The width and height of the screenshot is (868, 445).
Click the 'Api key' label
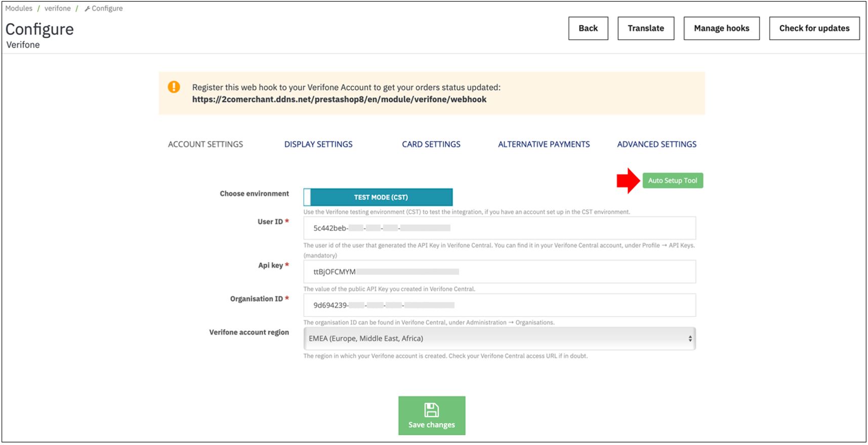click(270, 265)
